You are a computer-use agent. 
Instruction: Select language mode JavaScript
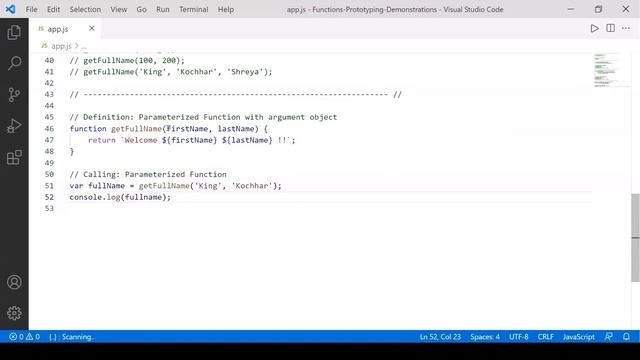point(578,337)
